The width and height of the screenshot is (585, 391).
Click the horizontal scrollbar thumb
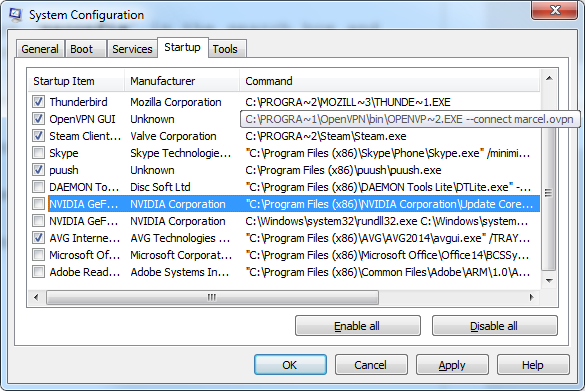point(212,297)
